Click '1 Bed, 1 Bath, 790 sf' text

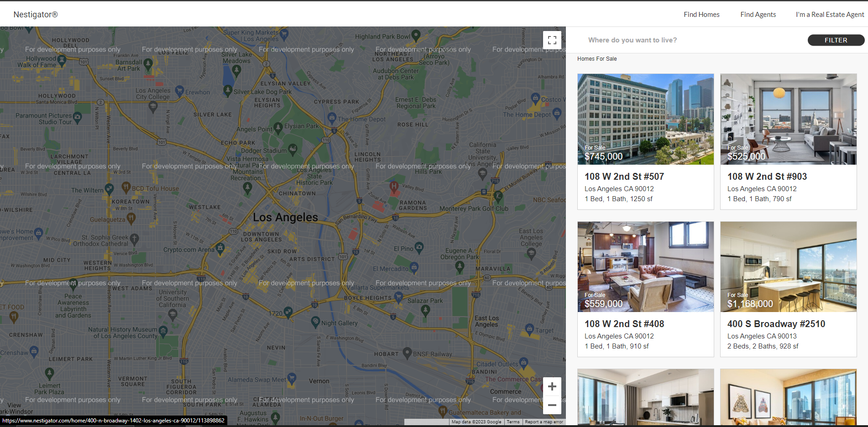[x=759, y=199]
